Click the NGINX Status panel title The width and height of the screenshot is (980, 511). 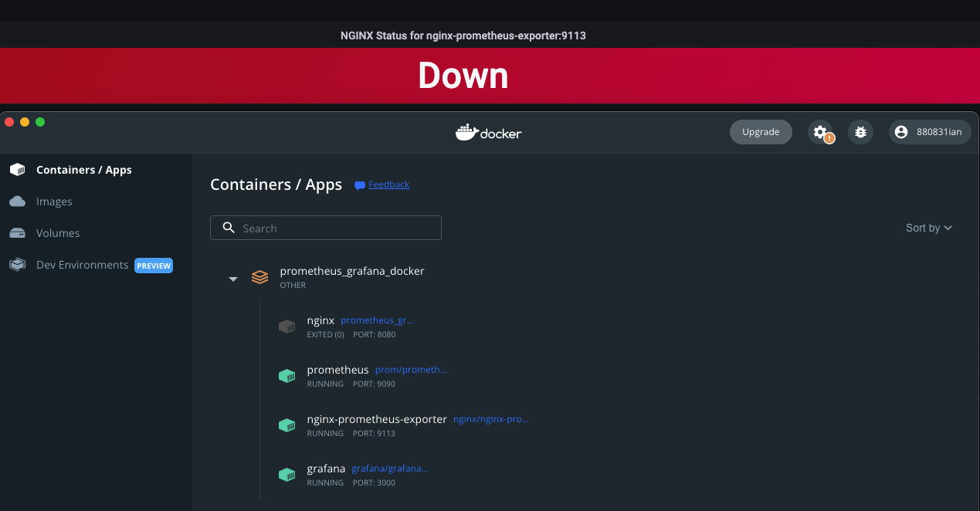pyautogui.click(x=463, y=36)
